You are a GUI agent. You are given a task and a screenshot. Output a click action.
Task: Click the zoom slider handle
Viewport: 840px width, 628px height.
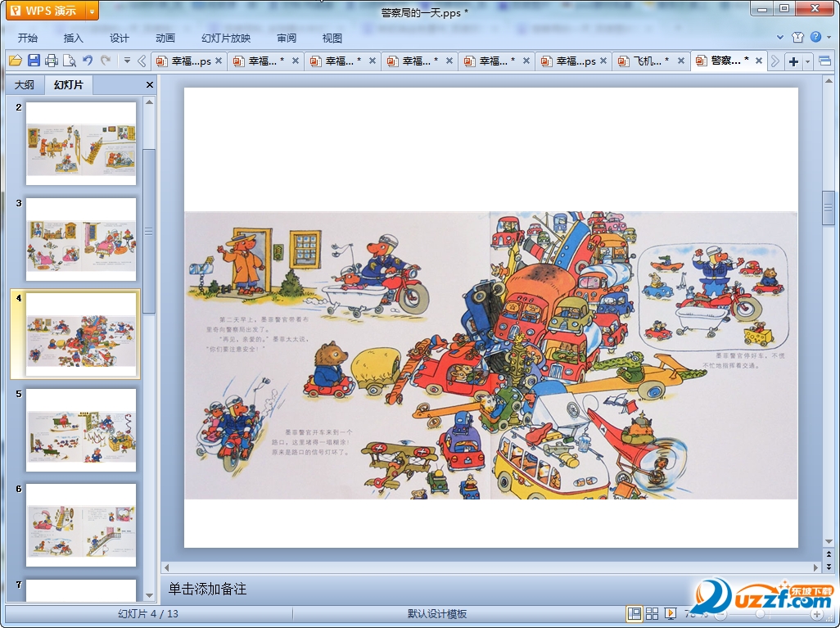tap(760, 614)
